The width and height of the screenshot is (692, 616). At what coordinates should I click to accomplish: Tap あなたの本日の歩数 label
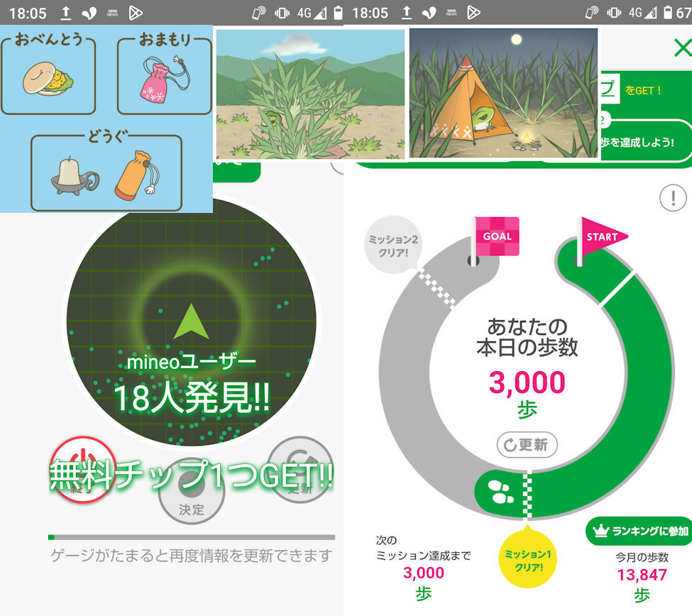(x=527, y=336)
